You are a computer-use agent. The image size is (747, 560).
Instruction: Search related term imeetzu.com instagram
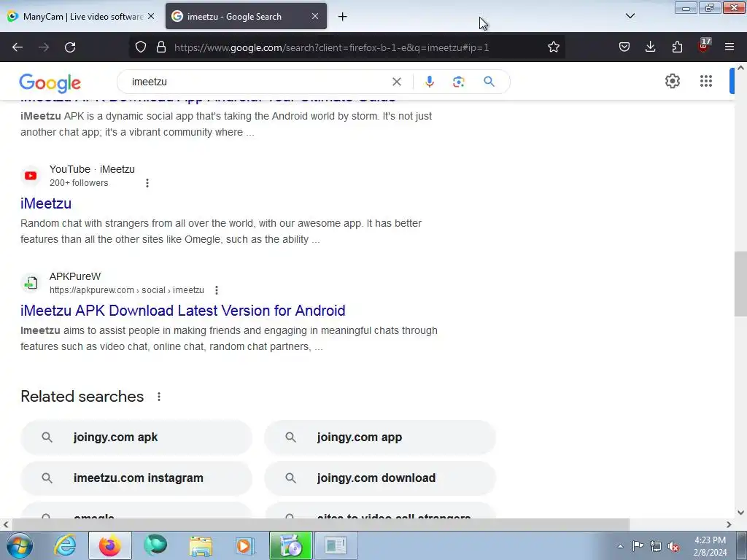(x=136, y=478)
